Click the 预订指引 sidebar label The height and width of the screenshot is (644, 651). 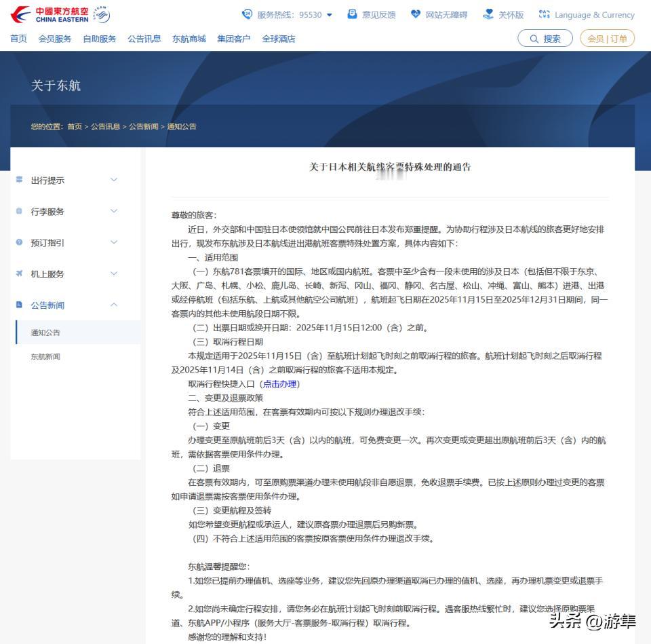[47, 243]
